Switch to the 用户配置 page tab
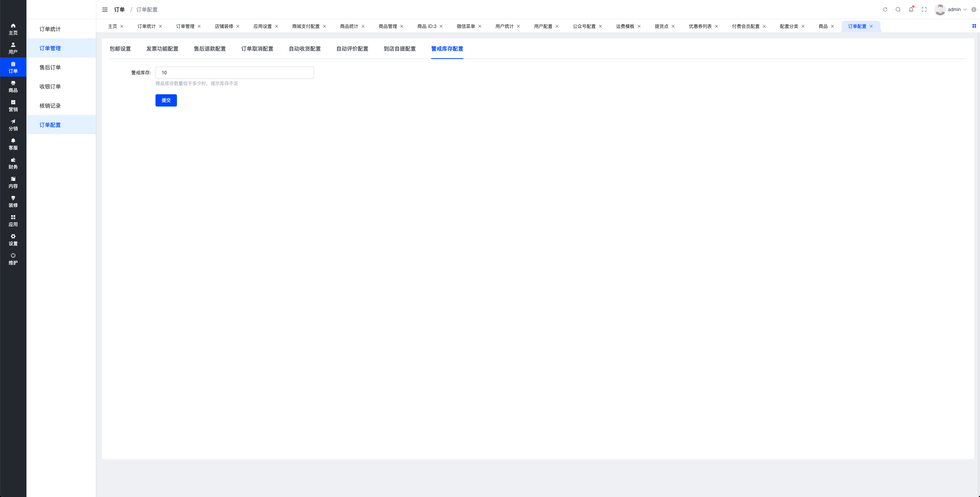 click(543, 26)
